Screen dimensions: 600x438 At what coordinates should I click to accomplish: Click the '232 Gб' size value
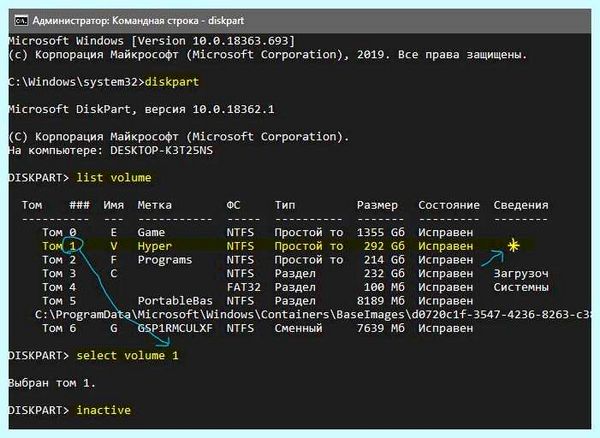pos(384,274)
